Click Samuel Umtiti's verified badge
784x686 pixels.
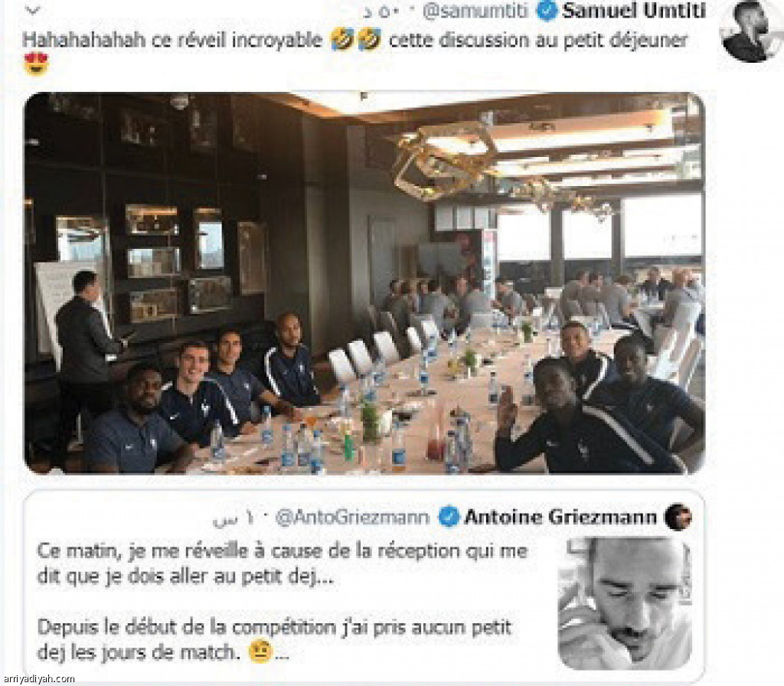(547, 11)
